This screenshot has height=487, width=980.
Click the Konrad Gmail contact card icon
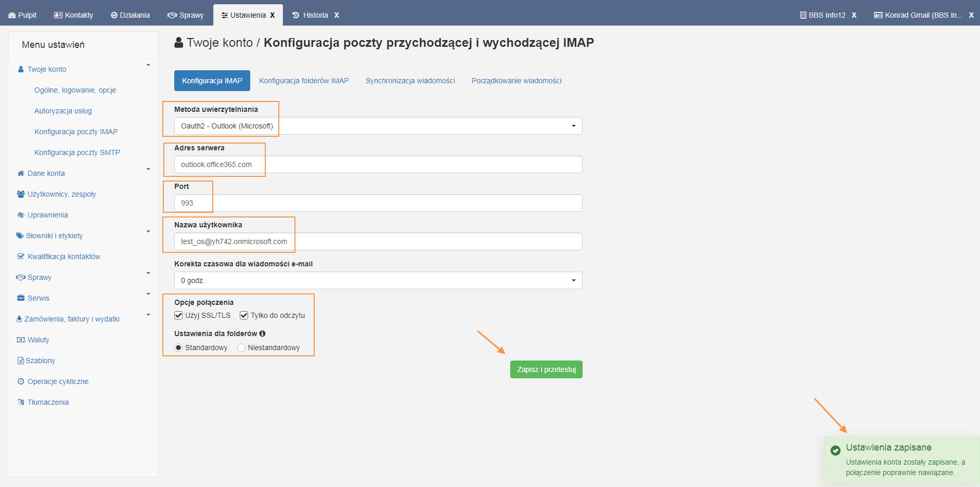(x=878, y=16)
